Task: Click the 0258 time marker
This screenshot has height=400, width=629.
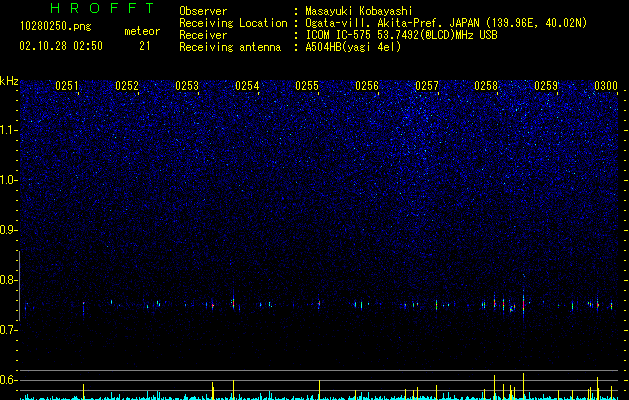Action: [x=486, y=86]
